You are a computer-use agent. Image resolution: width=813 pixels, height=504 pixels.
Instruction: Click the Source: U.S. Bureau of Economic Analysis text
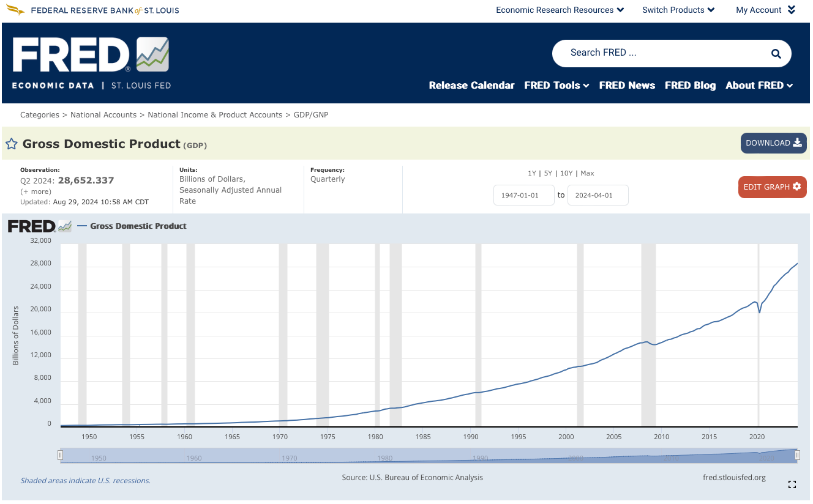coord(413,478)
